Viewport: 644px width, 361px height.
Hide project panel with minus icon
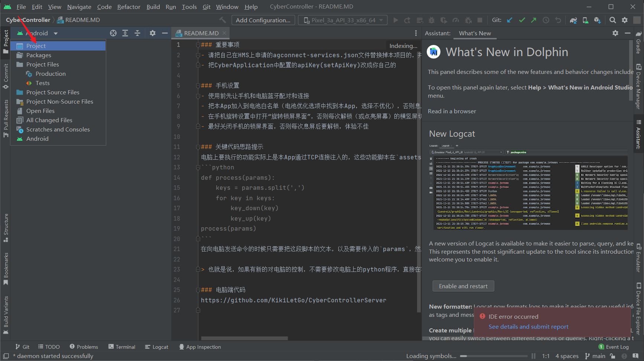[165, 33]
